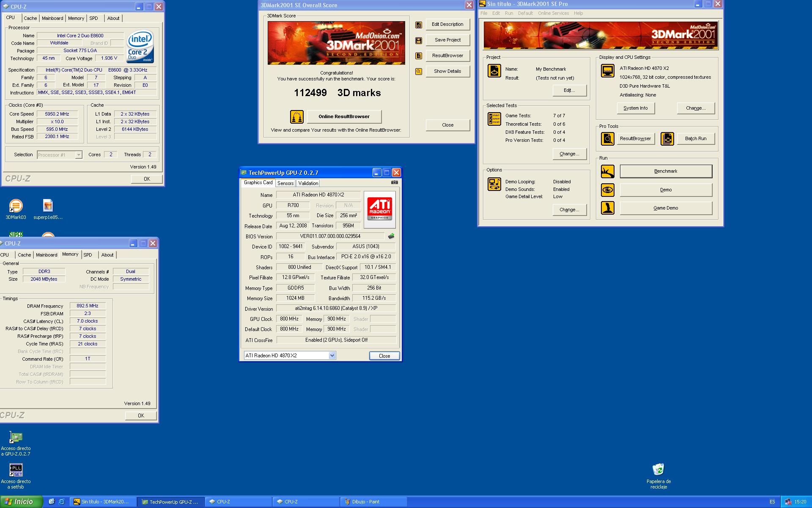Click the Save Project floppy icon
Screen dimensions: 812x508
(x=418, y=41)
